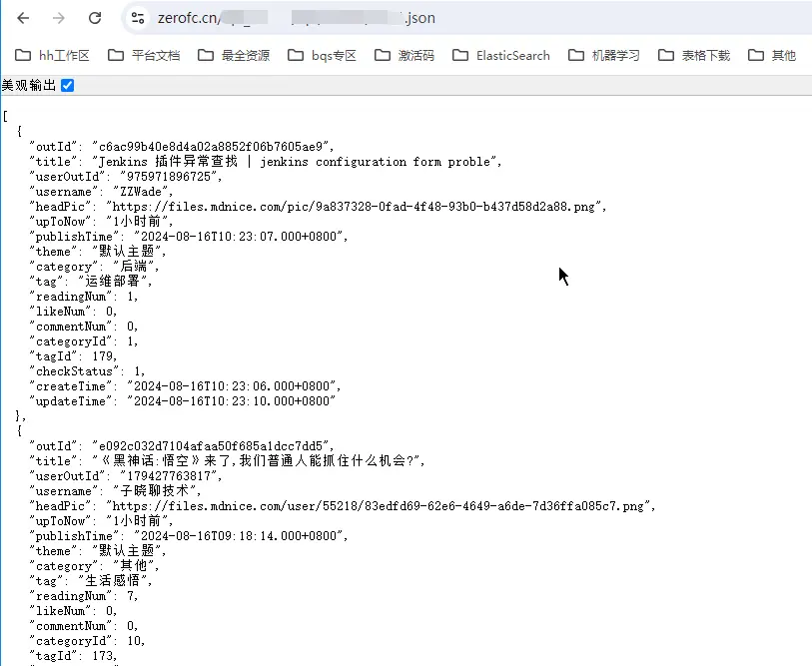Click the headPic URL ending 7d36ffa085c7.png
This screenshot has width=812, height=666.
[381, 506]
